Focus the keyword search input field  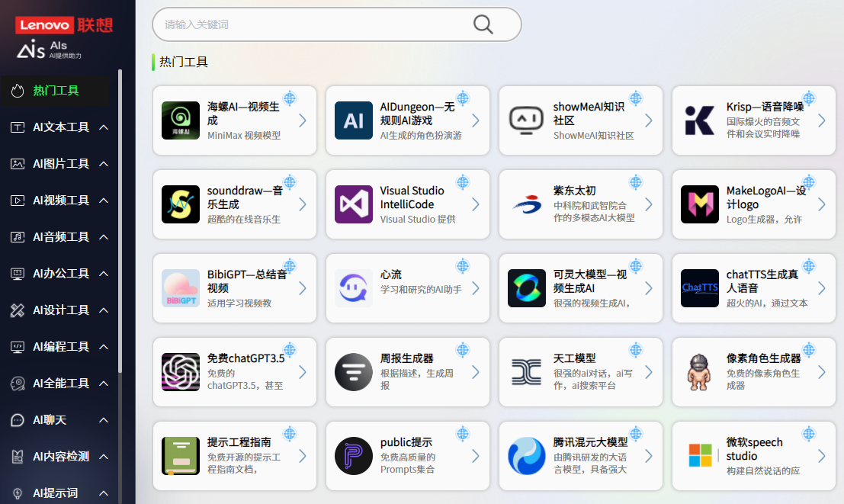coord(313,24)
